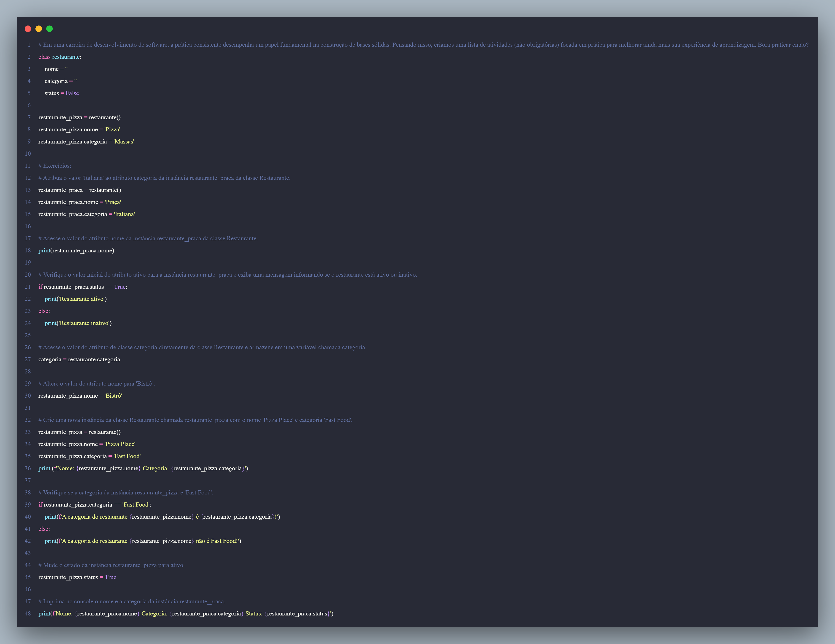Click the 'Fast Food' assignment on line 35

point(89,456)
